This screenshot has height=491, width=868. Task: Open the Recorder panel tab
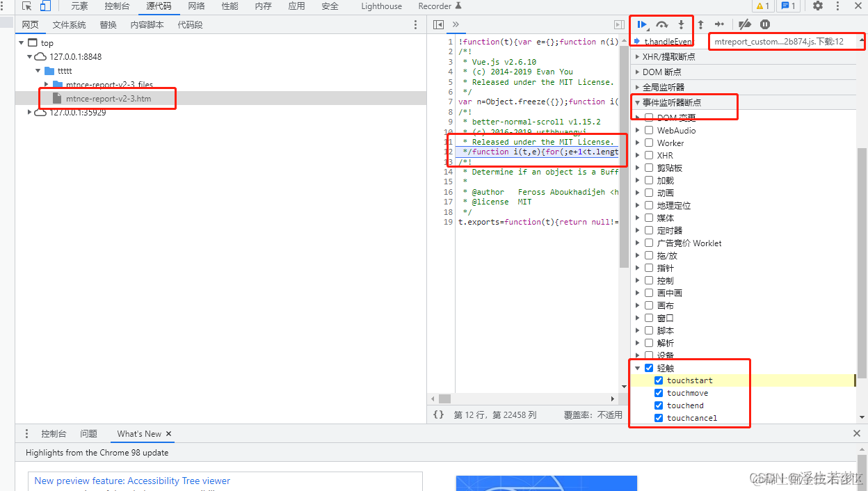[440, 6]
